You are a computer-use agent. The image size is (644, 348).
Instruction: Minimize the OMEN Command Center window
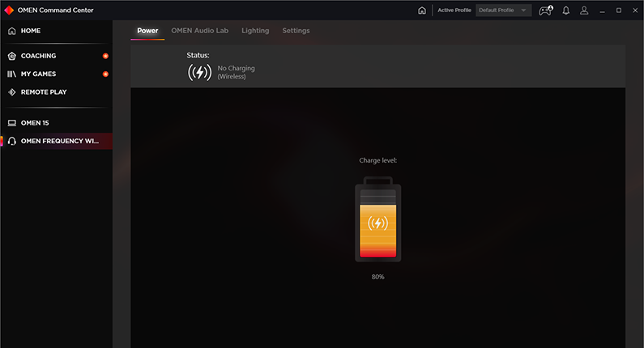602,11
